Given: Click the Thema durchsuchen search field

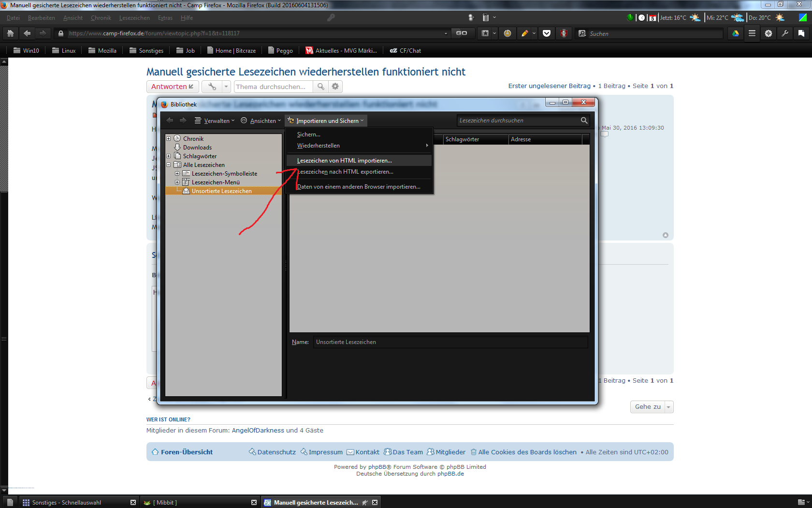Looking at the screenshot, I should (x=273, y=87).
